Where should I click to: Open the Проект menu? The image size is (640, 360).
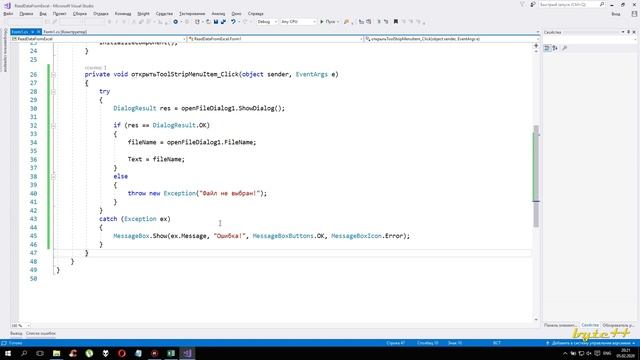pyautogui.click(x=60, y=13)
